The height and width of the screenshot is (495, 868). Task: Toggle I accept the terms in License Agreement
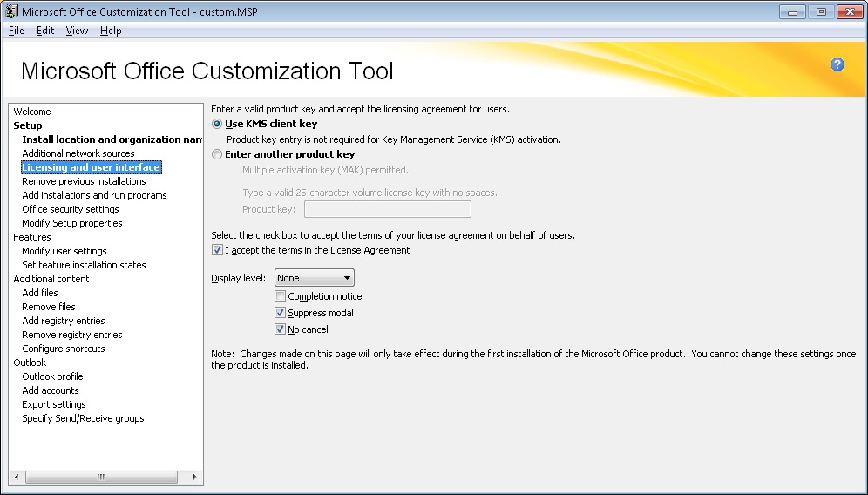218,250
